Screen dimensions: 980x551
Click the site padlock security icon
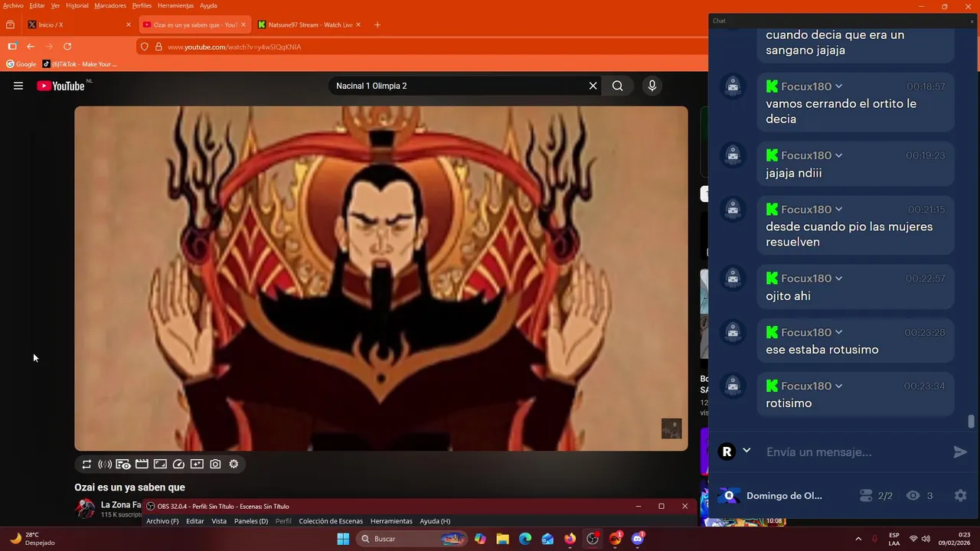[x=158, y=47]
